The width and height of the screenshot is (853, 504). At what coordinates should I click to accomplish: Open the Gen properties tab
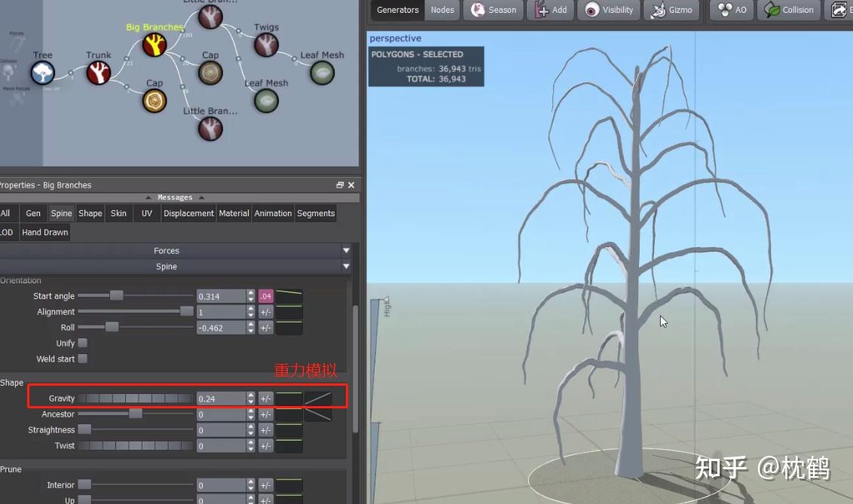tap(33, 213)
